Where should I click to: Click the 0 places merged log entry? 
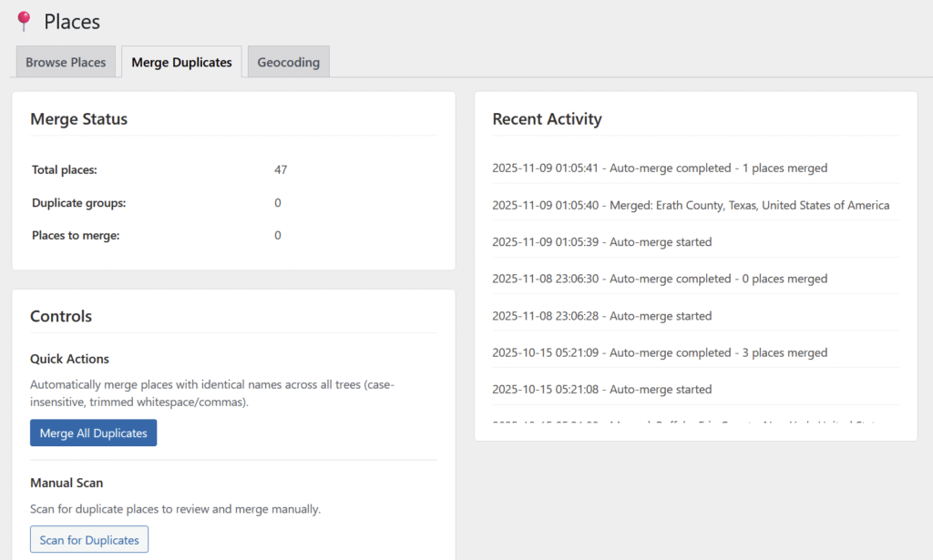tap(660, 280)
